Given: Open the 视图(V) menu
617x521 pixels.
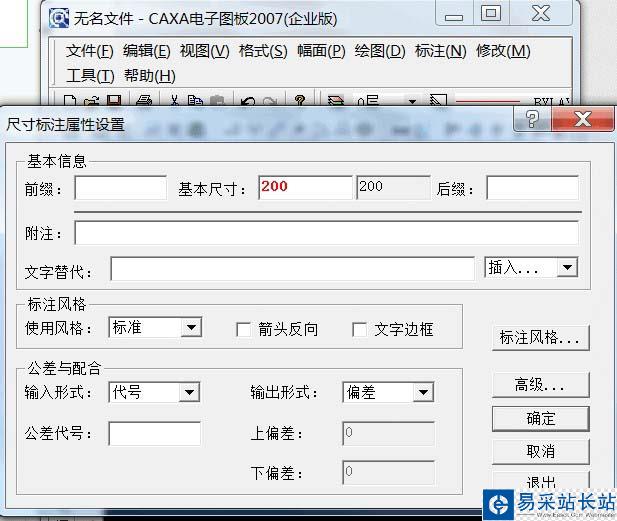Looking at the screenshot, I should click(x=205, y=51).
